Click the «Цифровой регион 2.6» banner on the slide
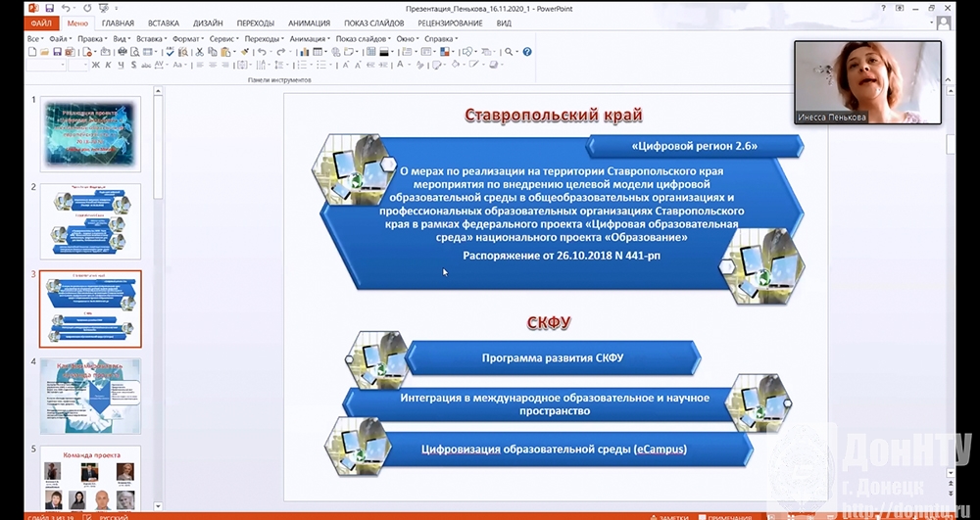The height and width of the screenshot is (520, 980). [x=695, y=147]
